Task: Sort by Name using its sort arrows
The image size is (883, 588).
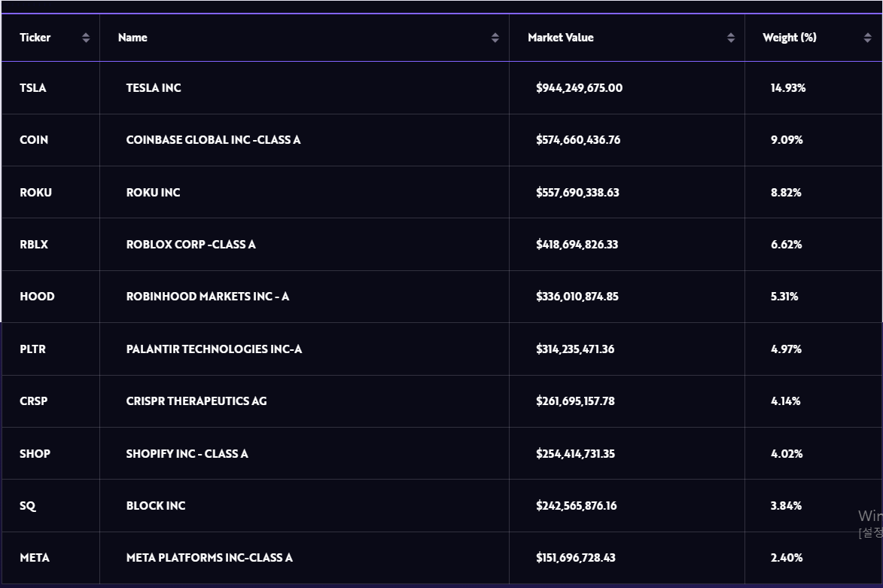Action: (x=495, y=38)
